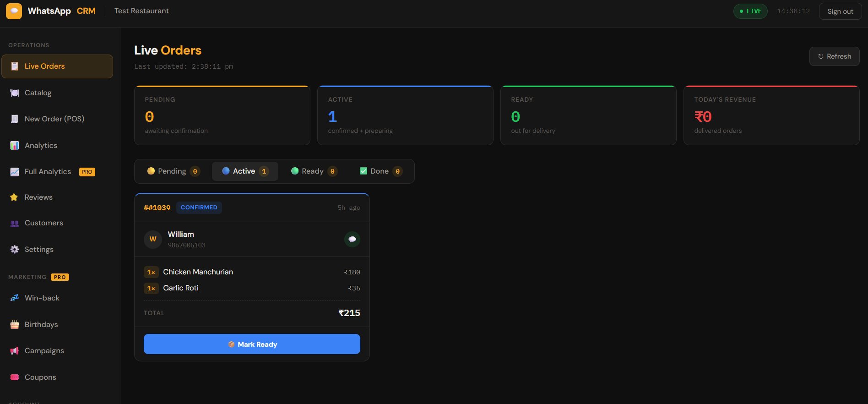Click the Chicken Manchurian item row
The image size is (868, 404).
(252, 272)
